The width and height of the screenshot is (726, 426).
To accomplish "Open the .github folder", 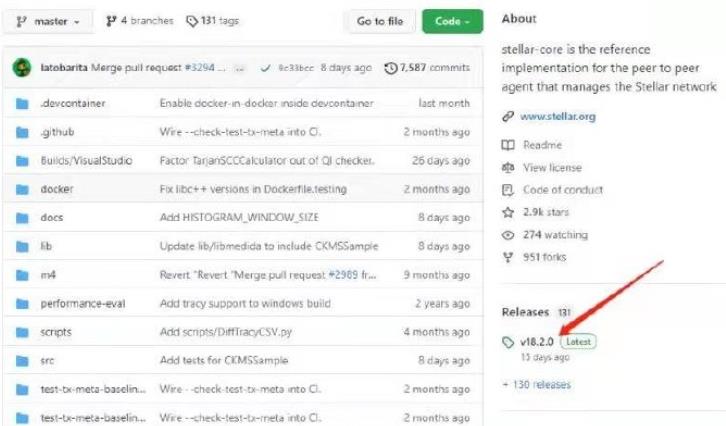I will pos(57,132).
